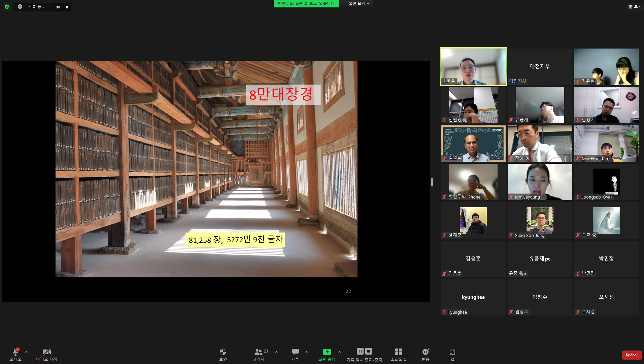Select the 대전지부 participant tile

pyautogui.click(x=540, y=67)
